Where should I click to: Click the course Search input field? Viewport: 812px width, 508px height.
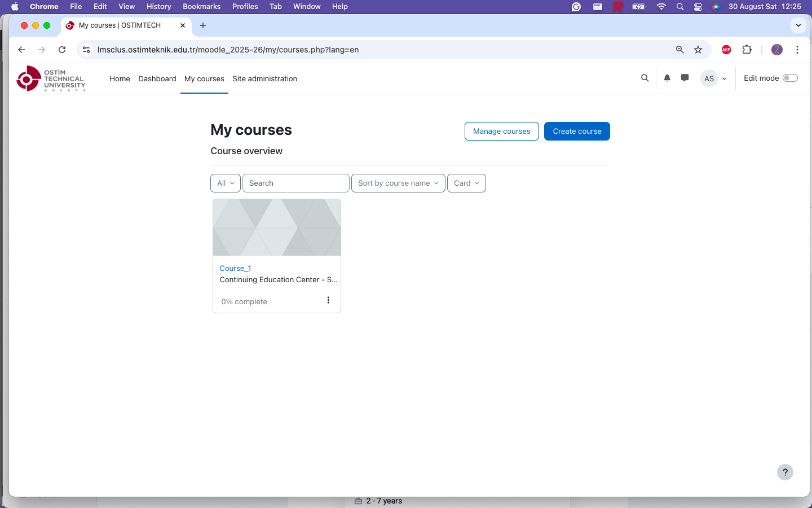tap(295, 183)
